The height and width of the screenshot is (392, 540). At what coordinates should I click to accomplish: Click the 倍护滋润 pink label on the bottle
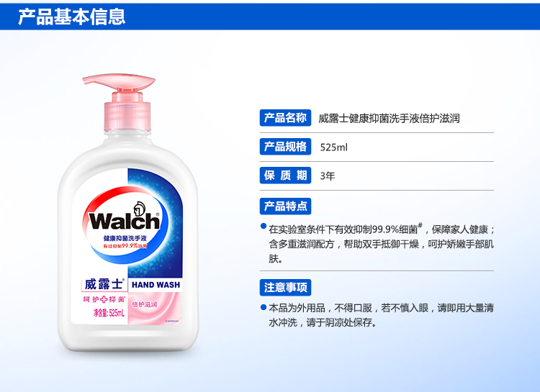(x=145, y=304)
